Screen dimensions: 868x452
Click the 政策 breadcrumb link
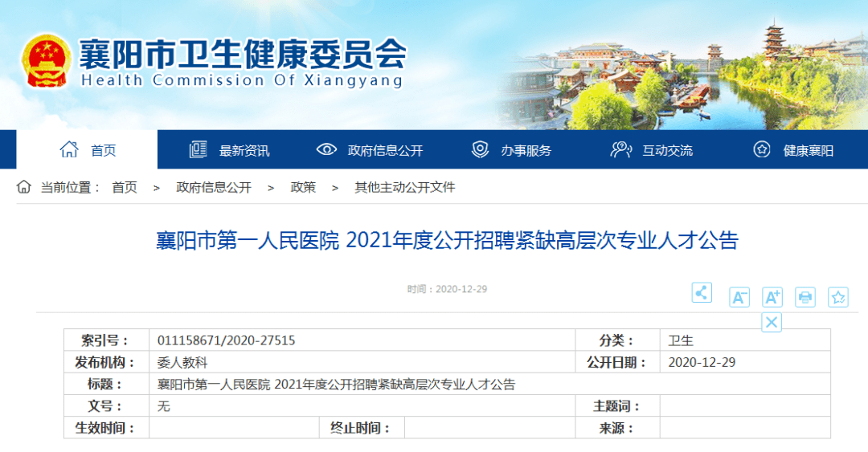click(x=303, y=187)
